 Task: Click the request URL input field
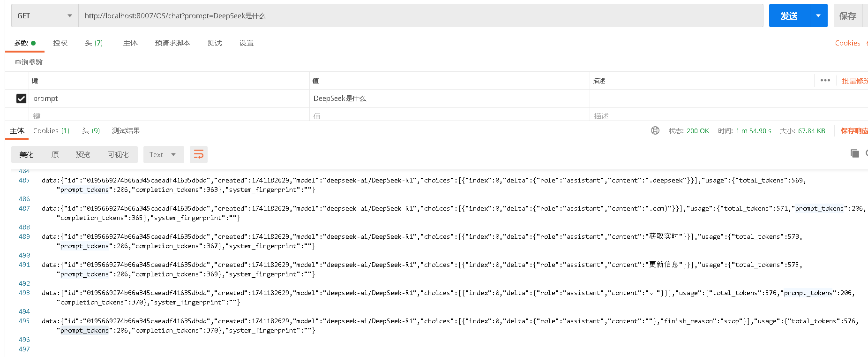[420, 16]
